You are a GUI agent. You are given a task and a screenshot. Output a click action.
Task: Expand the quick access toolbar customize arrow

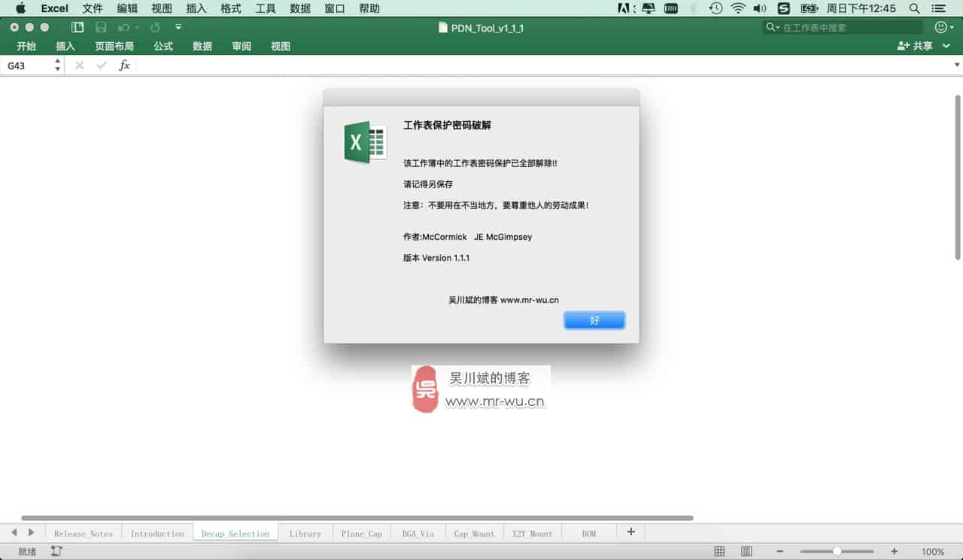click(178, 28)
